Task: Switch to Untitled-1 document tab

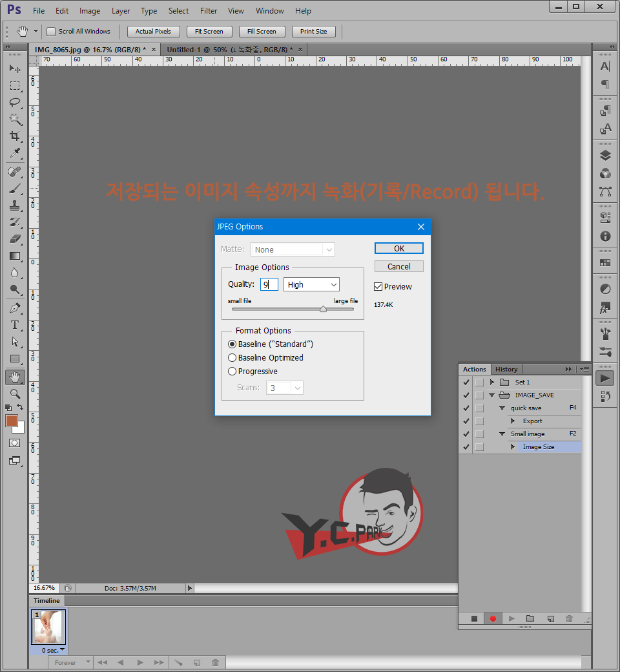Action: point(230,50)
